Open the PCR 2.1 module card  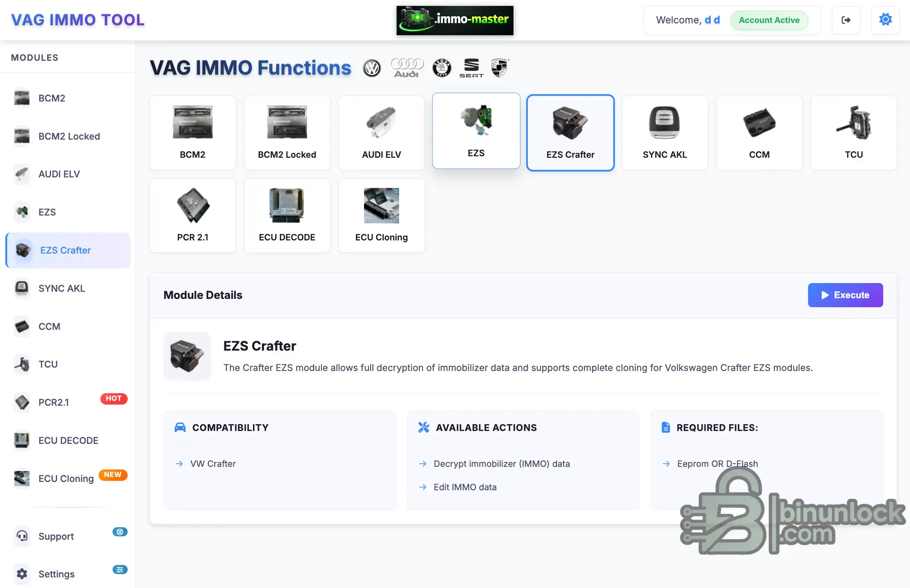pyautogui.click(x=193, y=215)
